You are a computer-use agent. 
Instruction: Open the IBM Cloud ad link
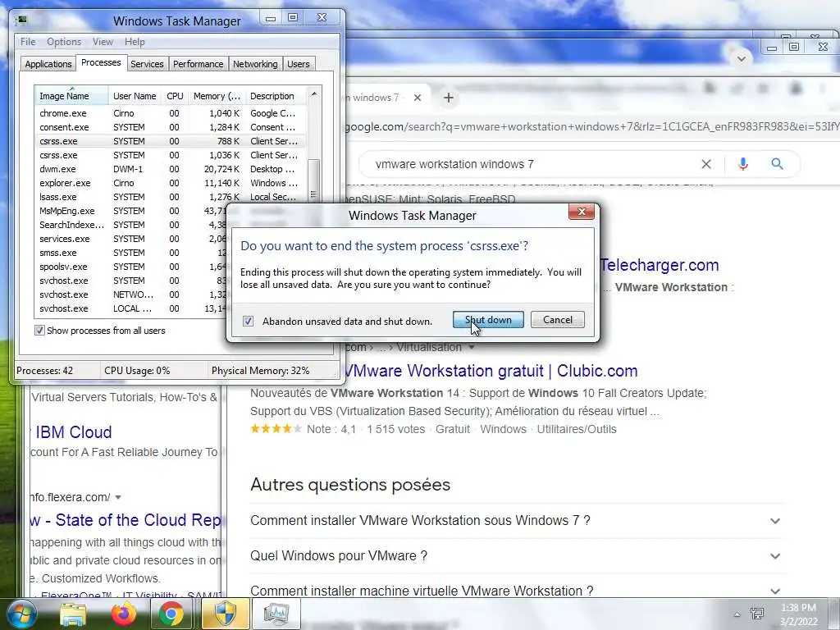point(73,432)
